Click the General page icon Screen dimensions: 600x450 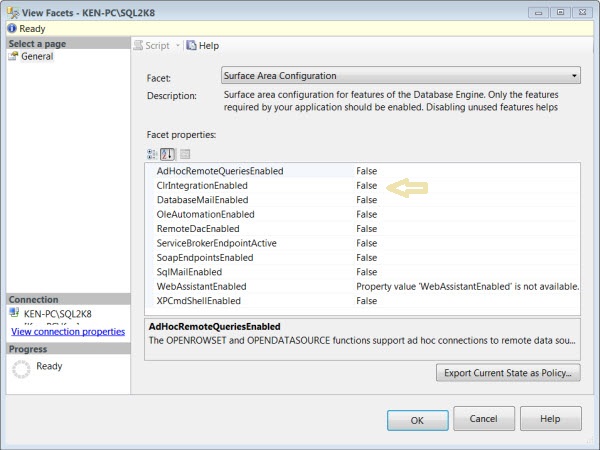coord(13,56)
